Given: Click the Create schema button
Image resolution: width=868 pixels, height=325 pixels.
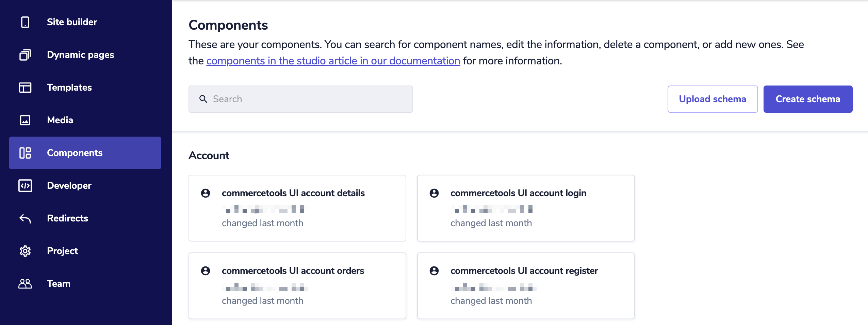Looking at the screenshot, I should [x=807, y=99].
